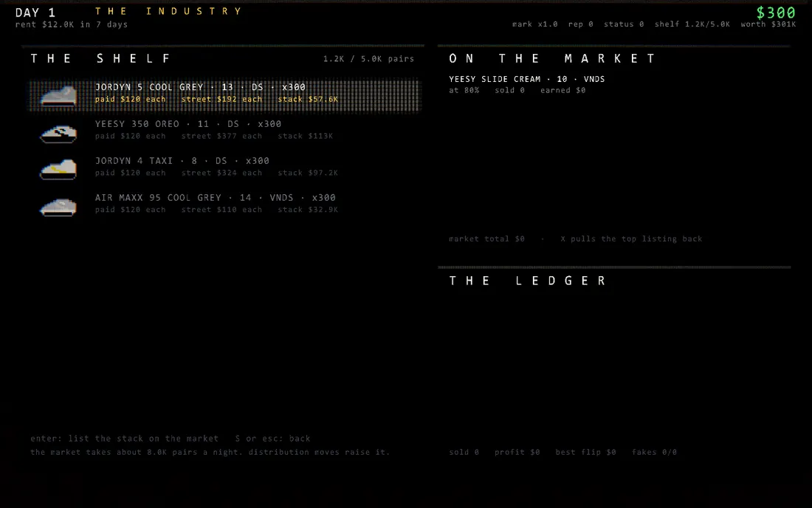Select the AIR MAXX 95 COOL GREY row title
This screenshot has width=812, height=508.
click(215, 197)
